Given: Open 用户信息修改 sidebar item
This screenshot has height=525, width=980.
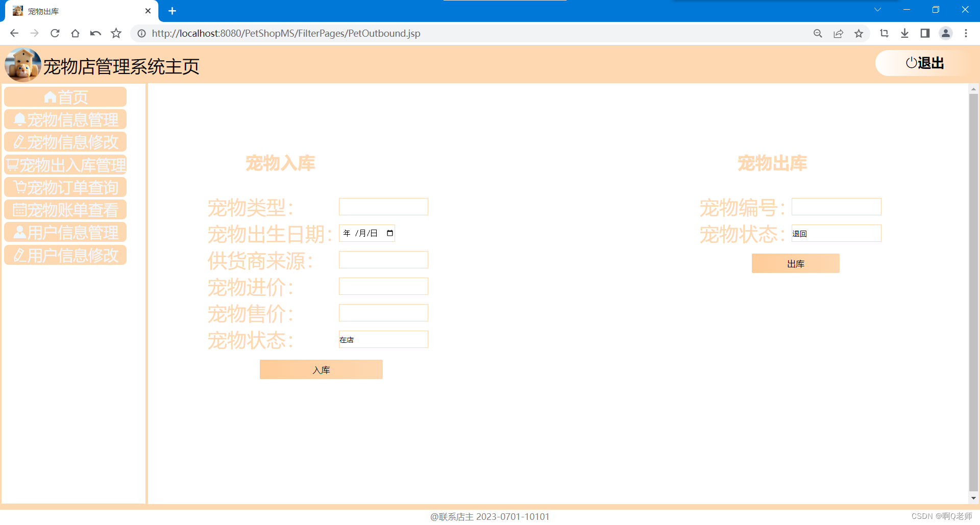Looking at the screenshot, I should point(65,255).
